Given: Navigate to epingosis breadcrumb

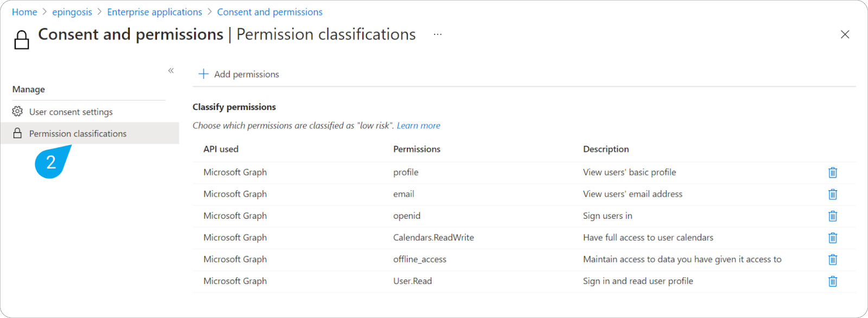Looking at the screenshot, I should coord(72,12).
